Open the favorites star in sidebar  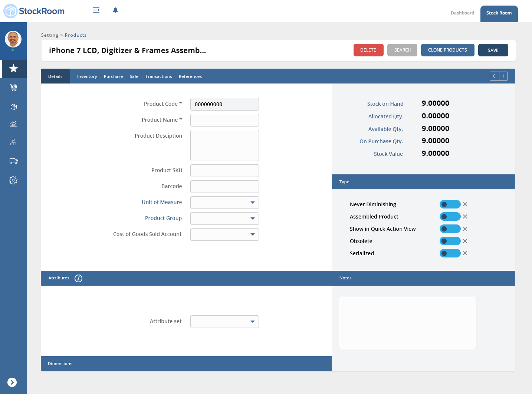[x=13, y=69]
